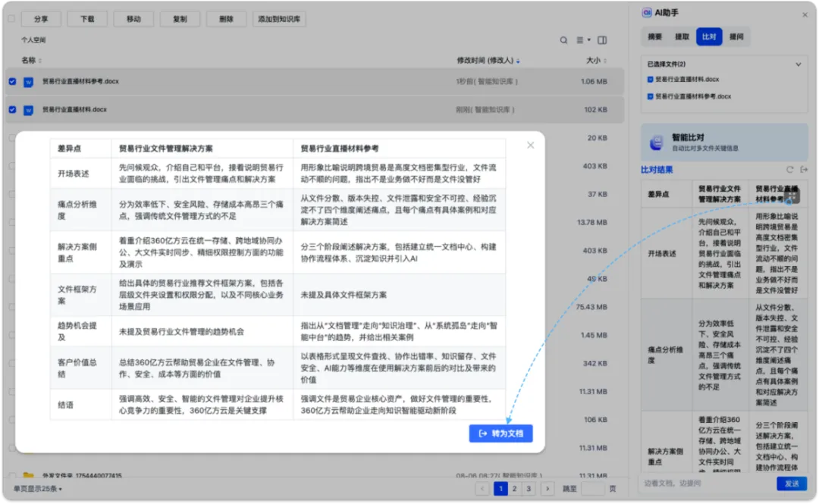Click the search magnifier above file list
The width and height of the screenshot is (819, 504).
pos(563,39)
